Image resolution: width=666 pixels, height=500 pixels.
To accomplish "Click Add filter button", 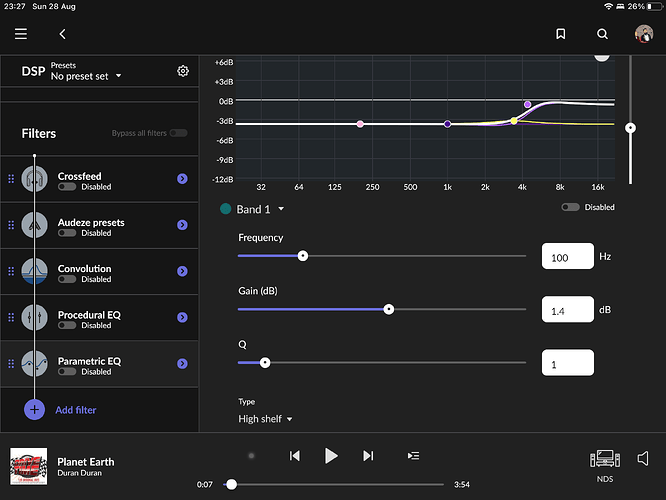I will (x=75, y=410).
